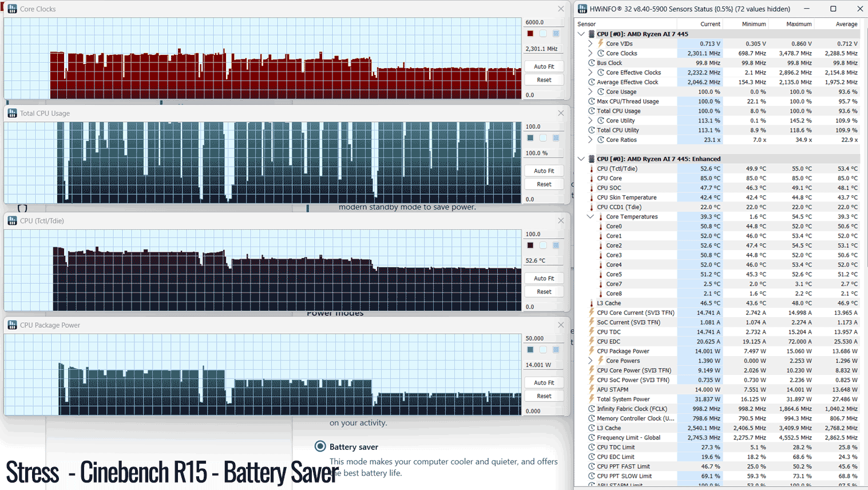Click the Average column header
The image size is (868, 490).
click(x=846, y=24)
